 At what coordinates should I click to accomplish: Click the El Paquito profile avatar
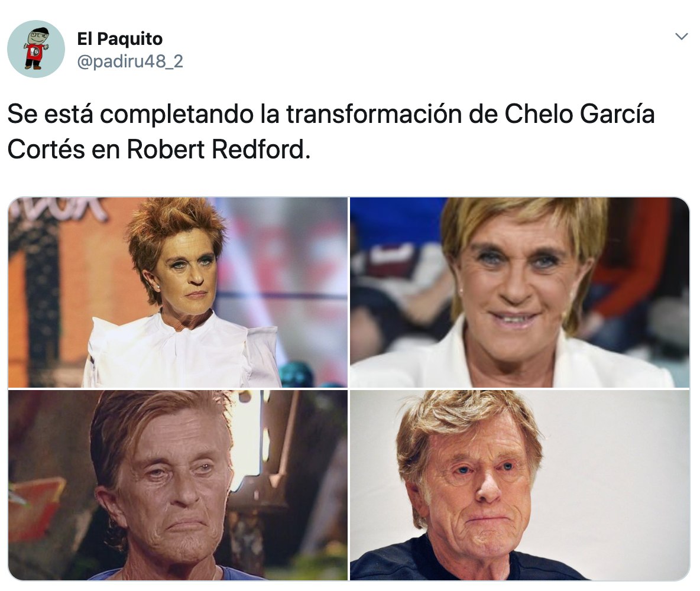[x=36, y=49]
